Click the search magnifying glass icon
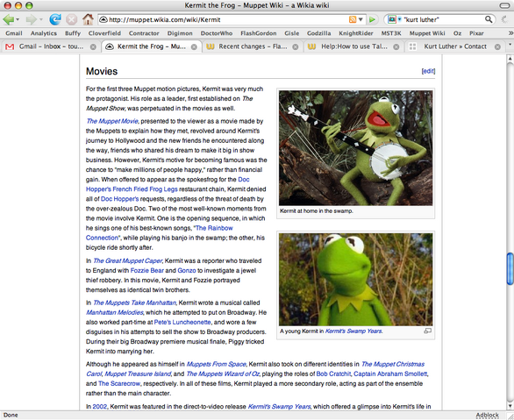Viewport: 514px width, 420px height. tap(489, 19)
